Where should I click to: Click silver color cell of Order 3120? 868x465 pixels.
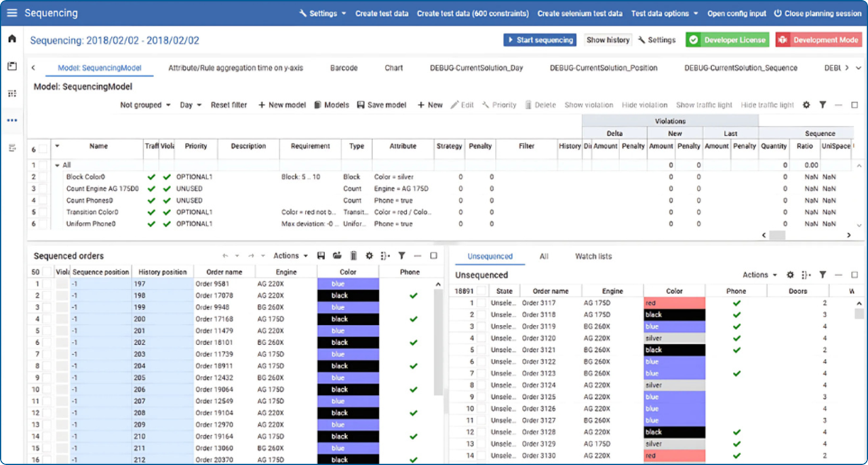[674, 339]
